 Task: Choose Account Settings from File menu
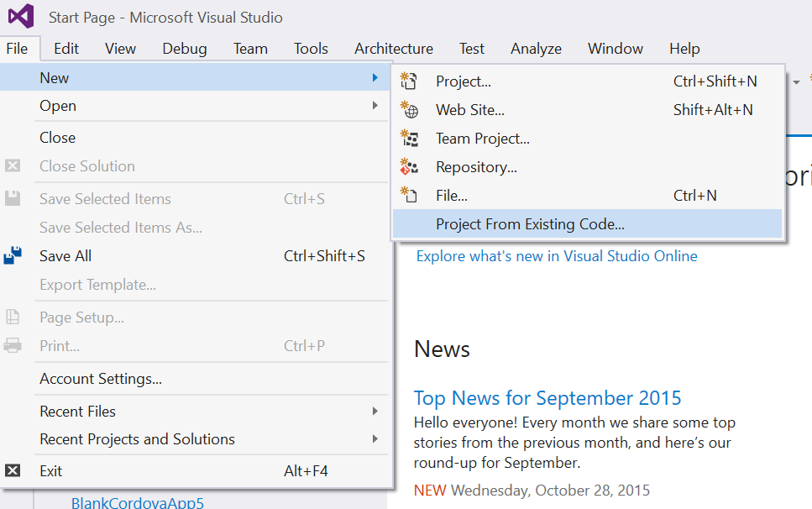[x=101, y=379]
